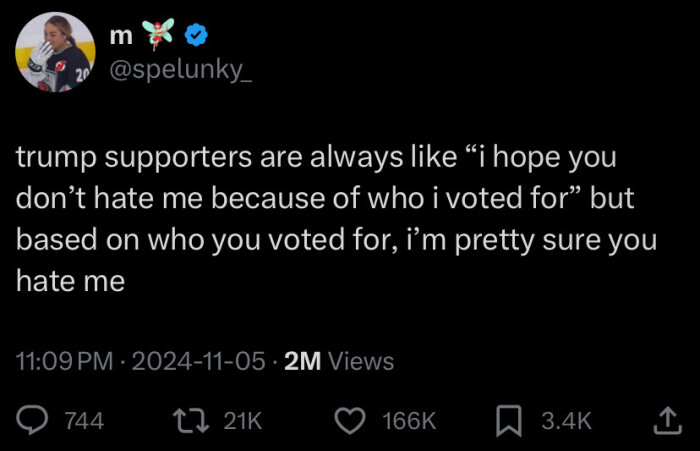Click the tweet's first line starting "trump supporters"

click(x=315, y=159)
